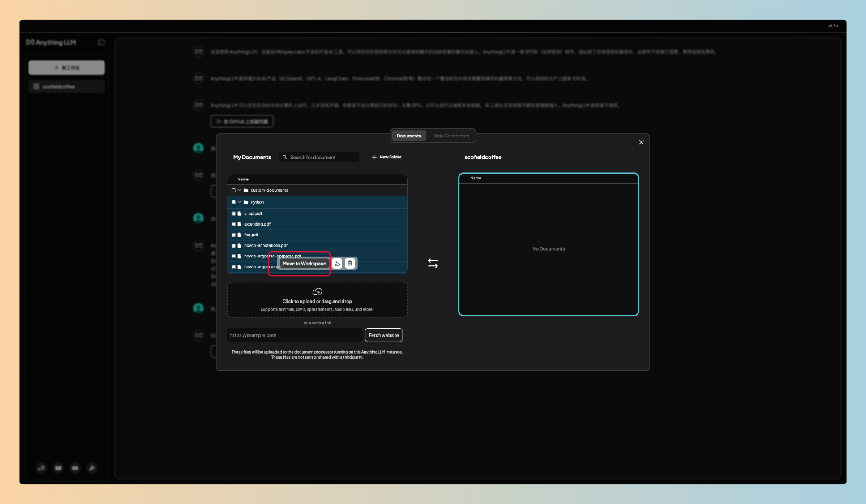Click the upload cloud icon
This screenshot has height=504, width=866.
click(317, 291)
